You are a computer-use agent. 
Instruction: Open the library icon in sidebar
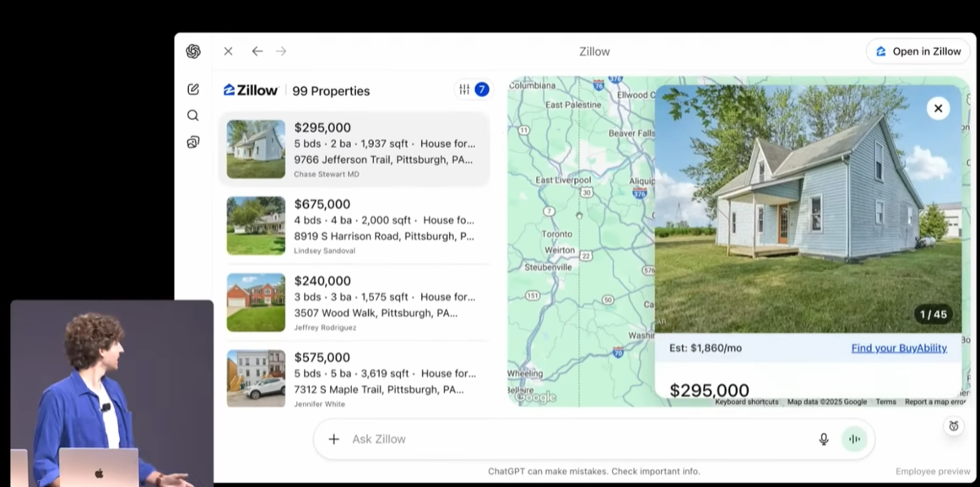point(193,142)
